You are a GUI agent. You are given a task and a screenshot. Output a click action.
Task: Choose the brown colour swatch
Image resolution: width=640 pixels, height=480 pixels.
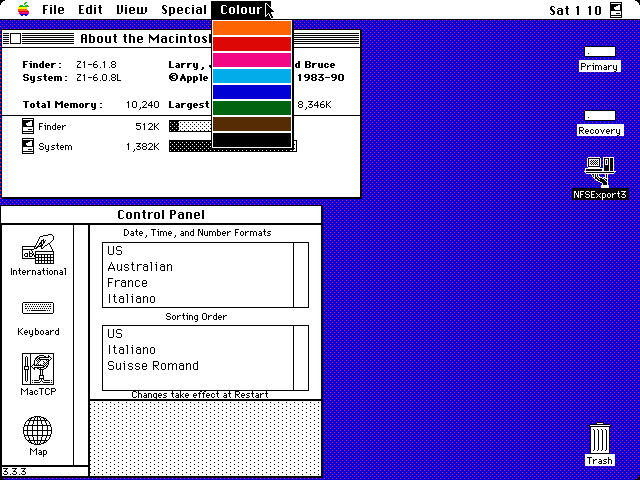click(252, 124)
